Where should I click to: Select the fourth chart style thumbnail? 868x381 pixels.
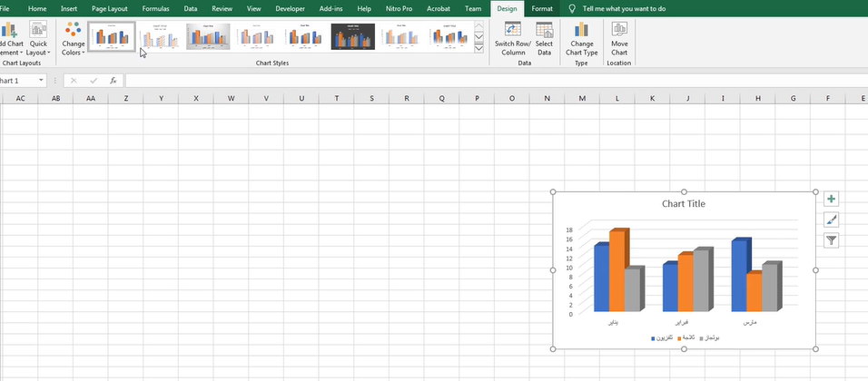coord(256,36)
